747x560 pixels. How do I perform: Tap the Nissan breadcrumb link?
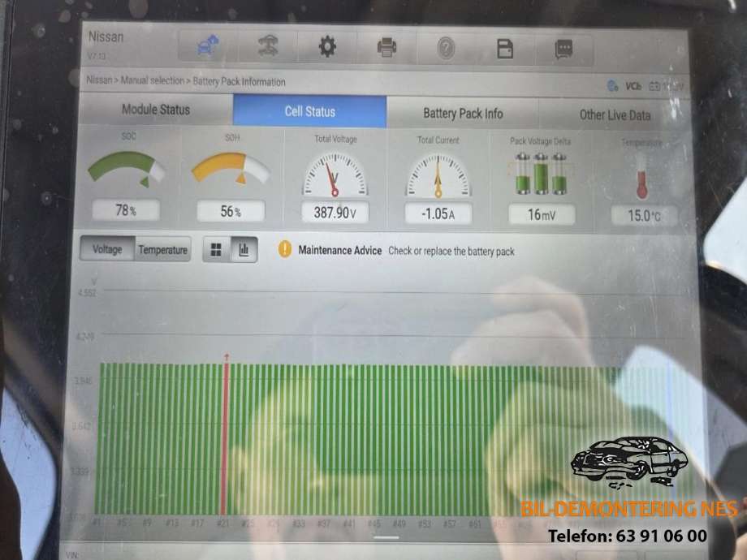coord(99,80)
